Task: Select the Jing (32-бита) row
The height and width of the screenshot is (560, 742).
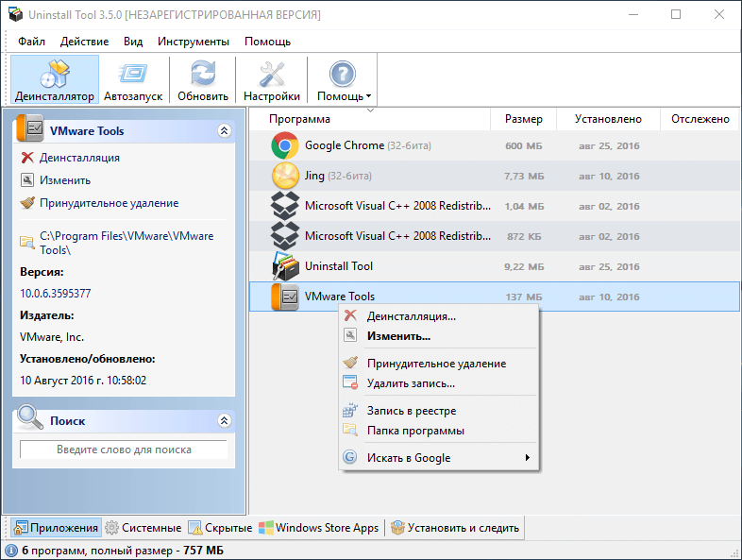Action: point(494,176)
